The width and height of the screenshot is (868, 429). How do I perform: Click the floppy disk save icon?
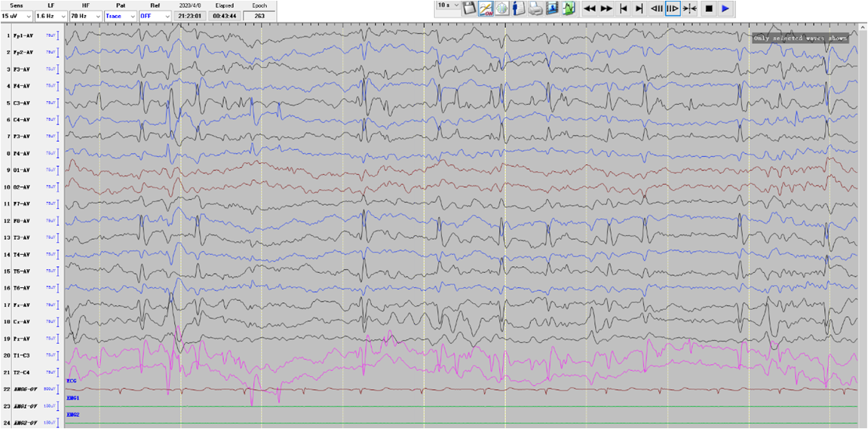coord(469,8)
